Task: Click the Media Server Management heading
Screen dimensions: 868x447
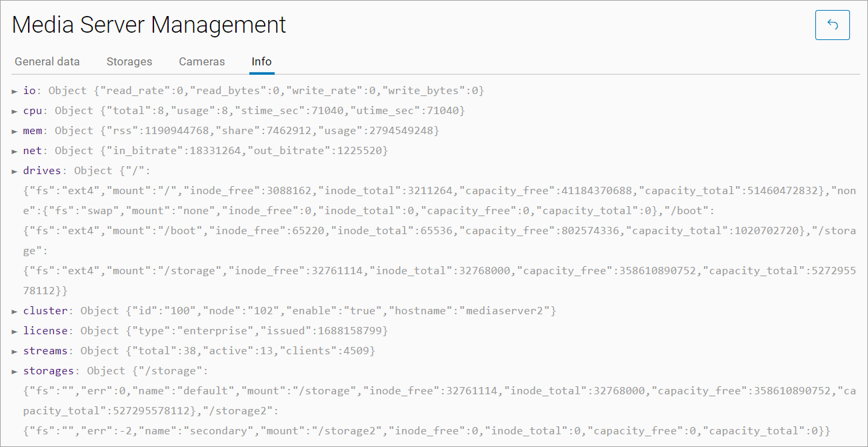Action: pyautogui.click(x=149, y=25)
